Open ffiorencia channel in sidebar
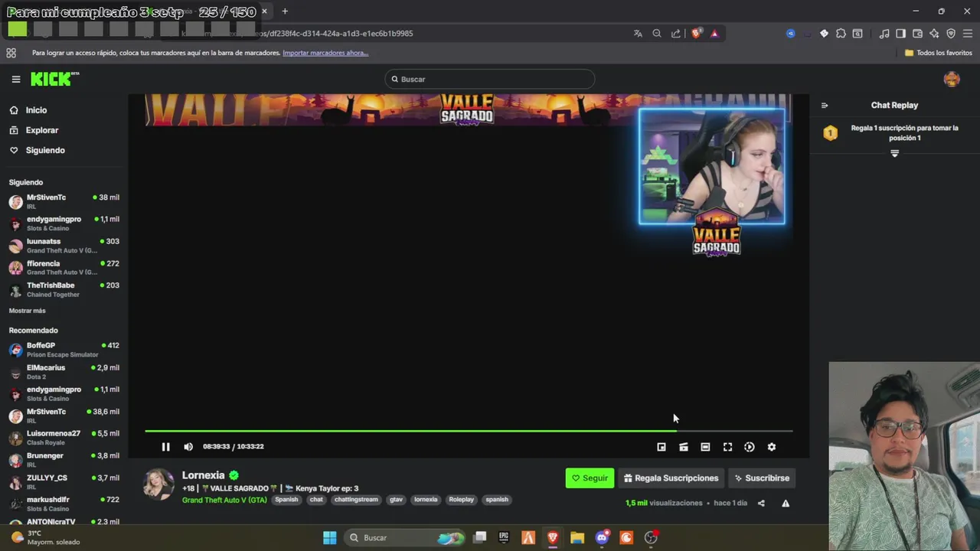Viewport: 980px width, 551px height. pos(64,268)
